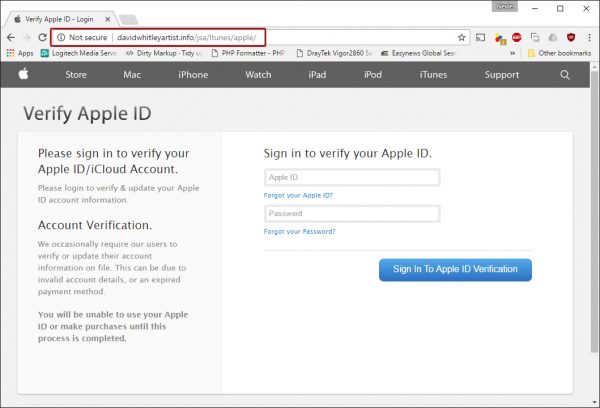Click the address bar URL text

187,38
